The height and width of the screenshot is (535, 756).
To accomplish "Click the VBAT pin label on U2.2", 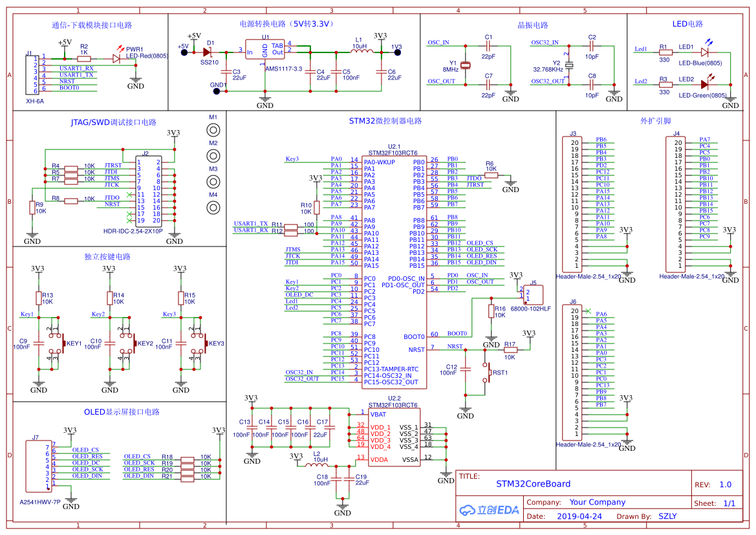I will coord(378,415).
